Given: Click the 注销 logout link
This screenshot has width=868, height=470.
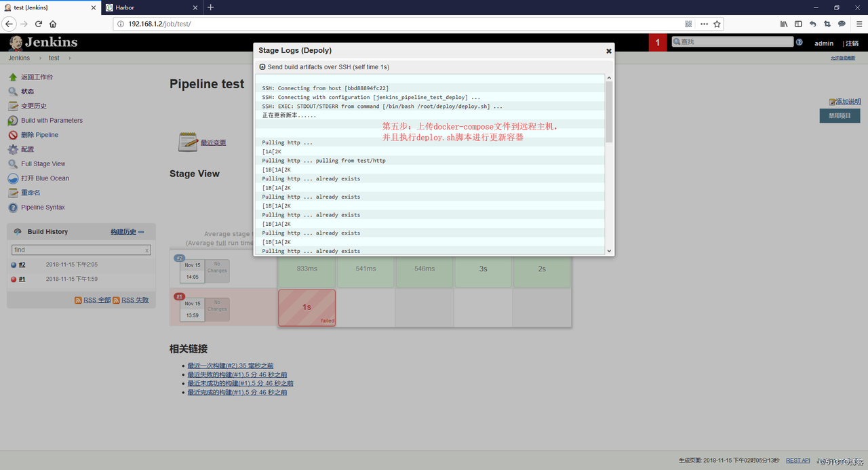Looking at the screenshot, I should (x=852, y=43).
